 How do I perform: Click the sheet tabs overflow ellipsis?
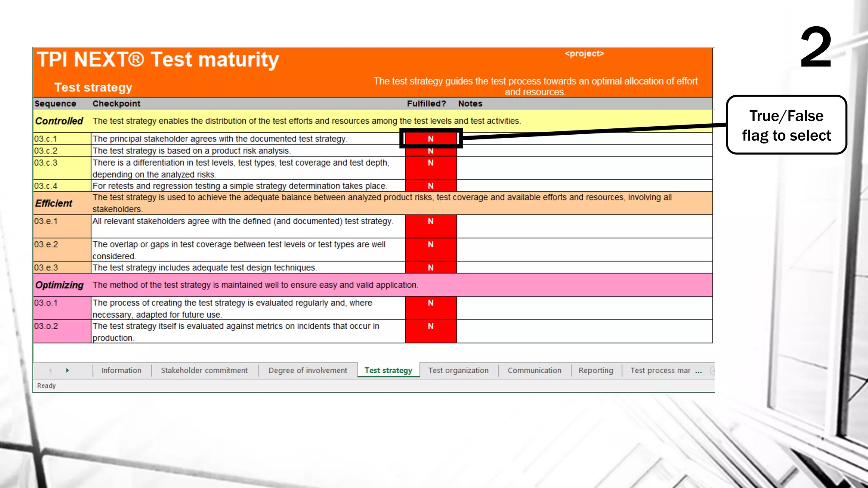(698, 371)
